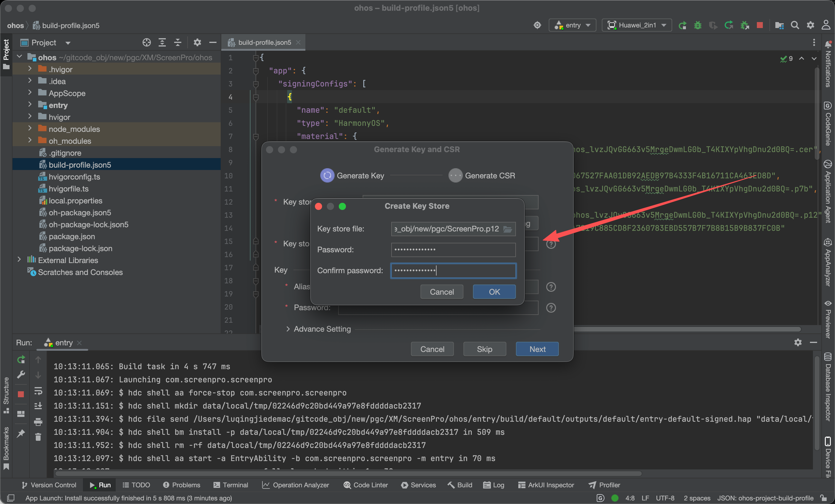Image resolution: width=835 pixels, height=504 pixels.
Task: Open the CodeGenie side panel
Action: click(x=828, y=124)
